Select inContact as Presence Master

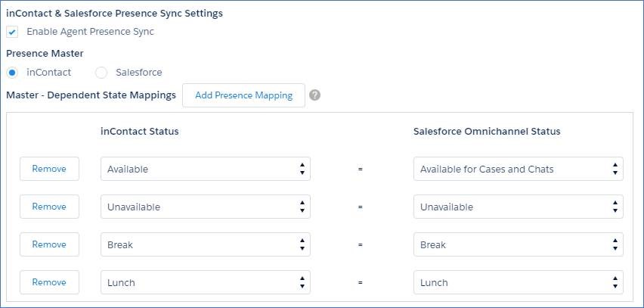[12, 73]
